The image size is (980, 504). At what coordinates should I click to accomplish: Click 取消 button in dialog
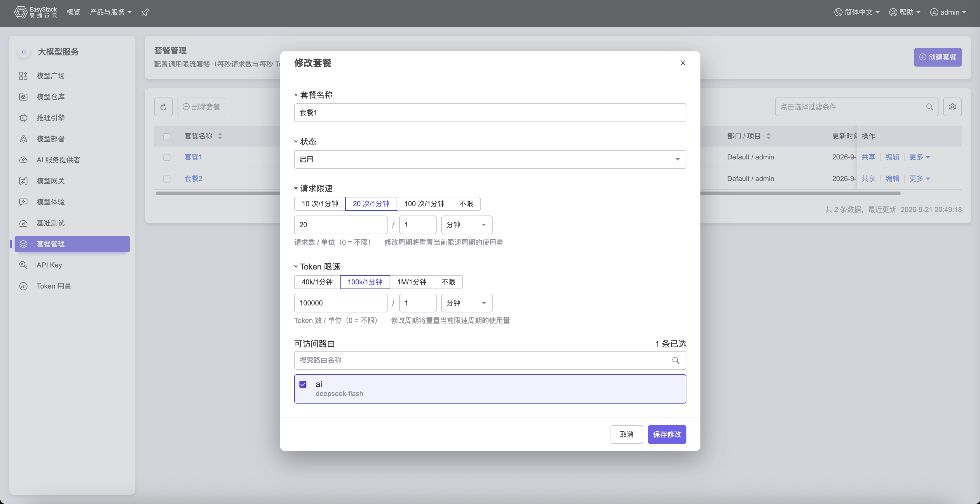pyautogui.click(x=627, y=434)
